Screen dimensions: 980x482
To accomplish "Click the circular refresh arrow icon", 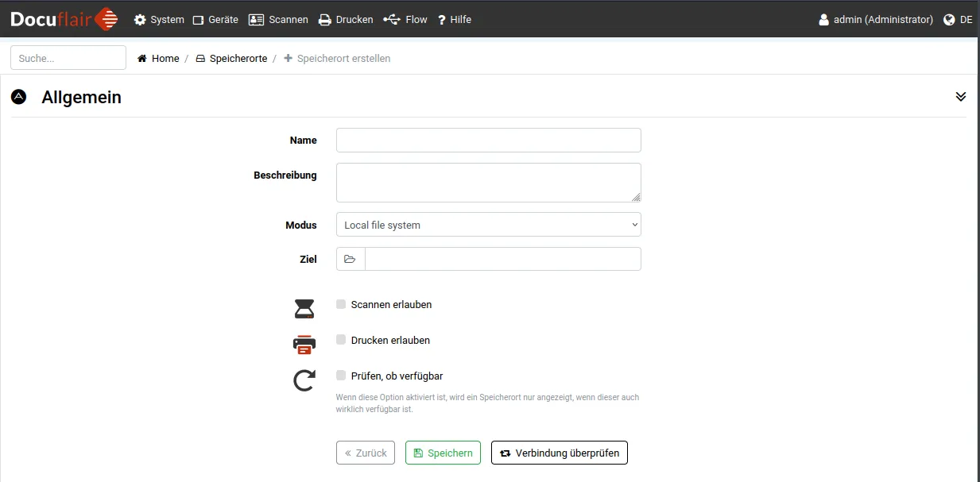I will (304, 381).
